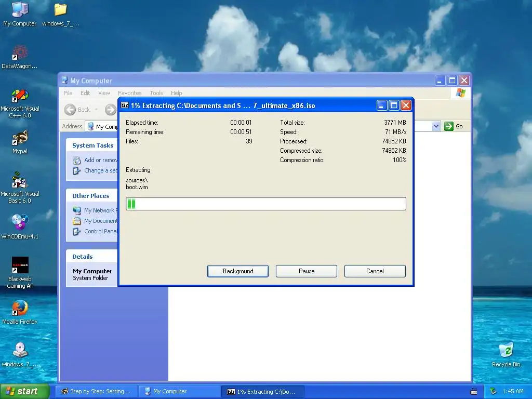
Task: Click the Details panel header
Action: click(92, 257)
